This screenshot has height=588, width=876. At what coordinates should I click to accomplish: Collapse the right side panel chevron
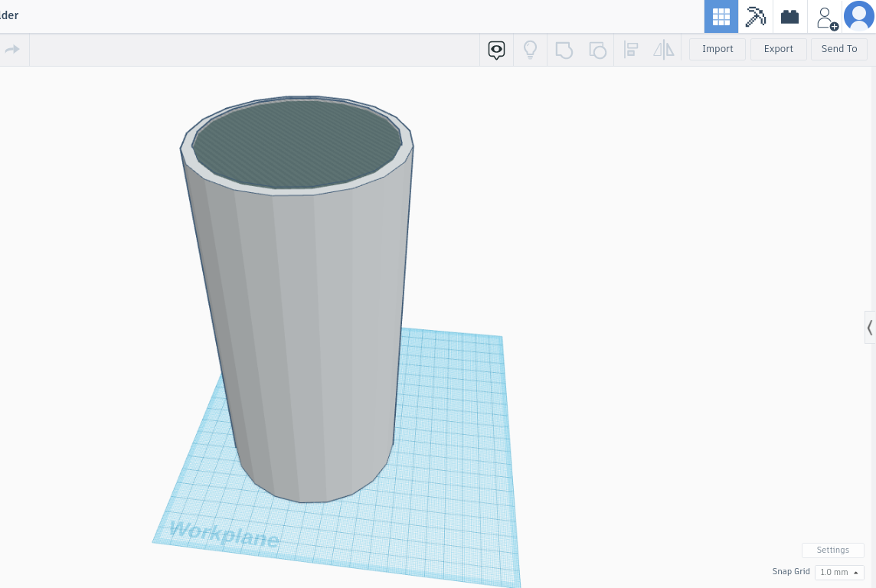(x=870, y=327)
